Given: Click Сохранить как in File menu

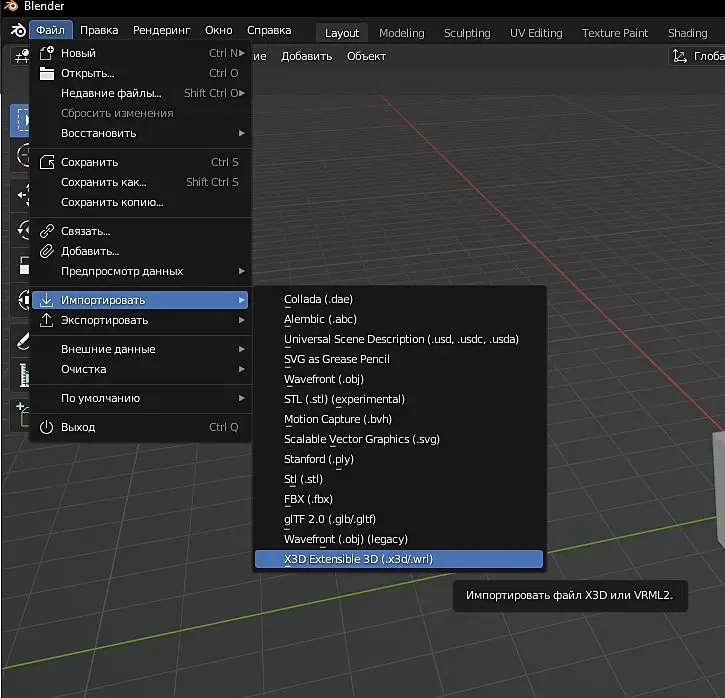Looking at the screenshot, I should 103,182.
